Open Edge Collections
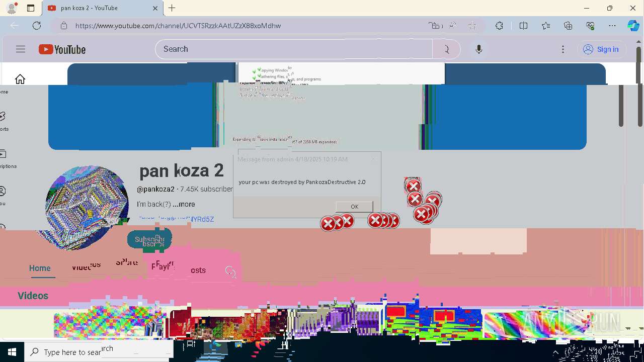Viewport: 644px width, 362px height. pyautogui.click(x=568, y=26)
